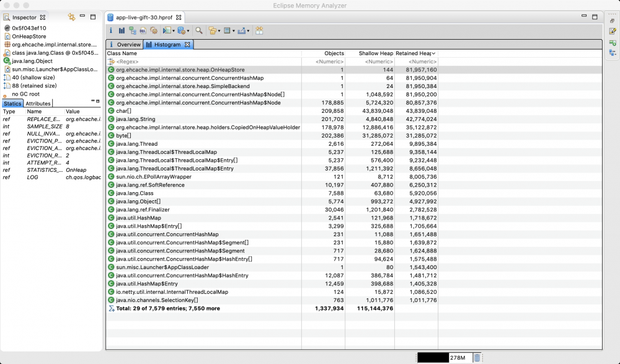Open the OQL query editor icon
This screenshot has height=364, width=620.
(143, 30)
